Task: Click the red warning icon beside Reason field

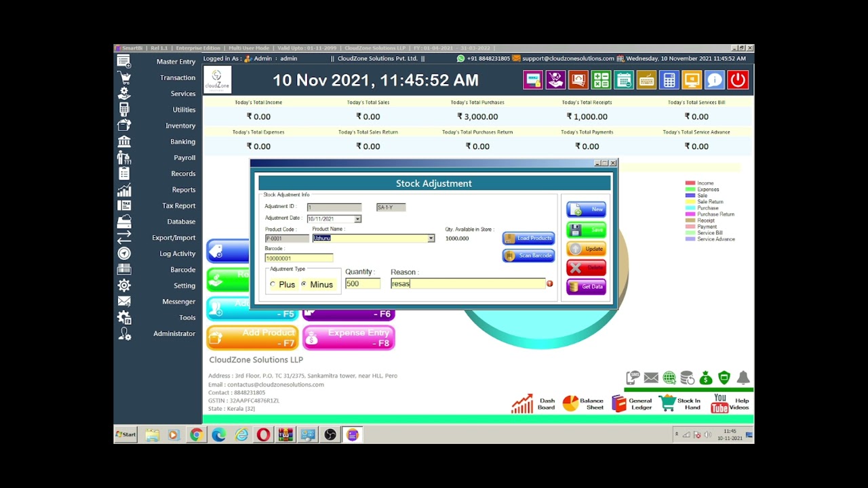Action: (549, 284)
